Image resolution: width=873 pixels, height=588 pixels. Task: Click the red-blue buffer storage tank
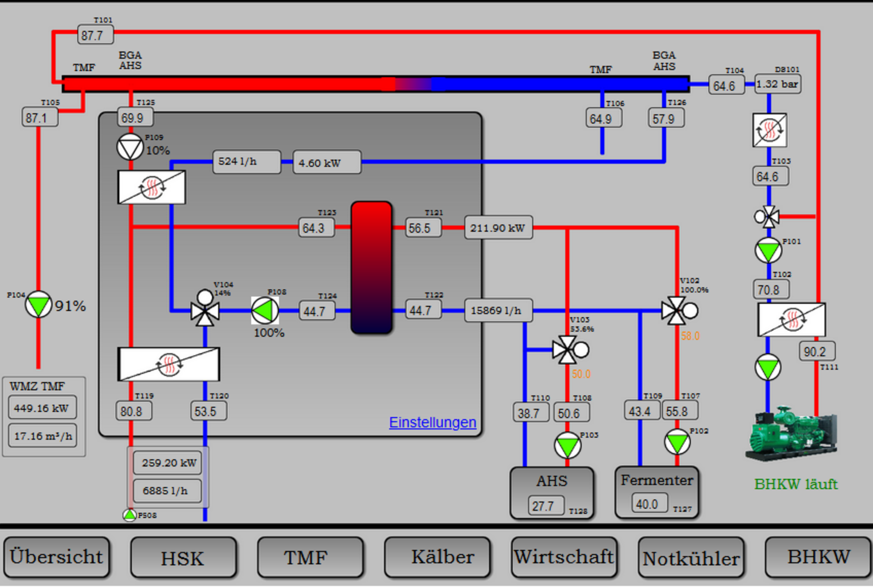coord(371,268)
